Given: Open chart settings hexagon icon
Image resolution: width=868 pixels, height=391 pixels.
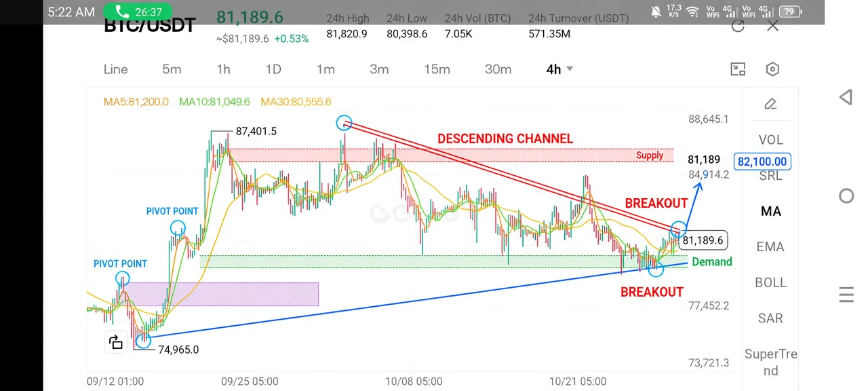Looking at the screenshot, I should click(x=772, y=69).
